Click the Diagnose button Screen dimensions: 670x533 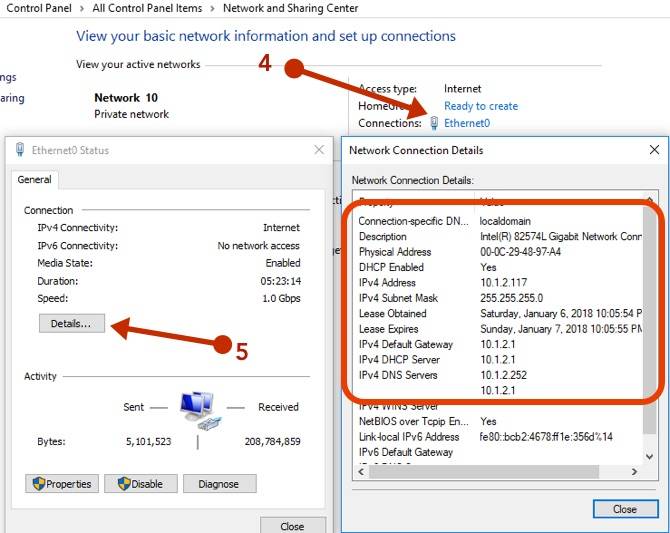[x=220, y=484]
